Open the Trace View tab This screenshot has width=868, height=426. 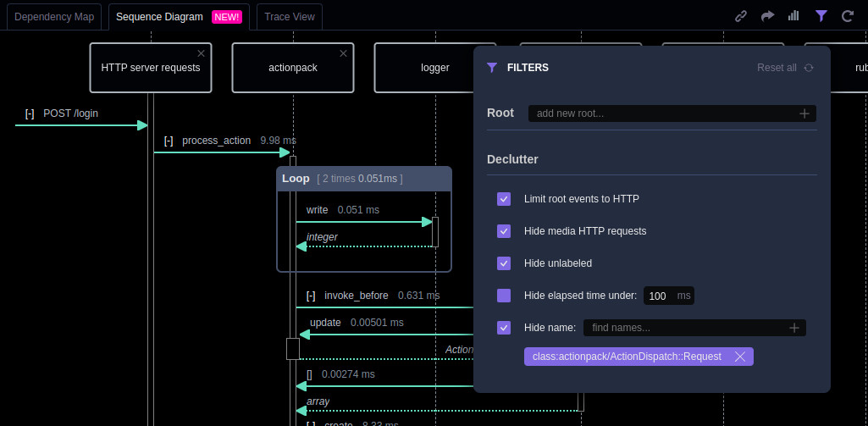tap(290, 17)
